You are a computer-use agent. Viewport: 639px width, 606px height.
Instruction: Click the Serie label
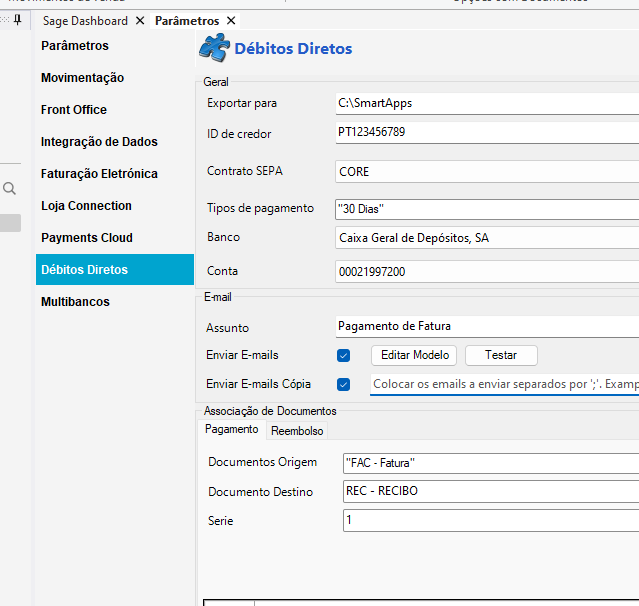pyautogui.click(x=220, y=521)
